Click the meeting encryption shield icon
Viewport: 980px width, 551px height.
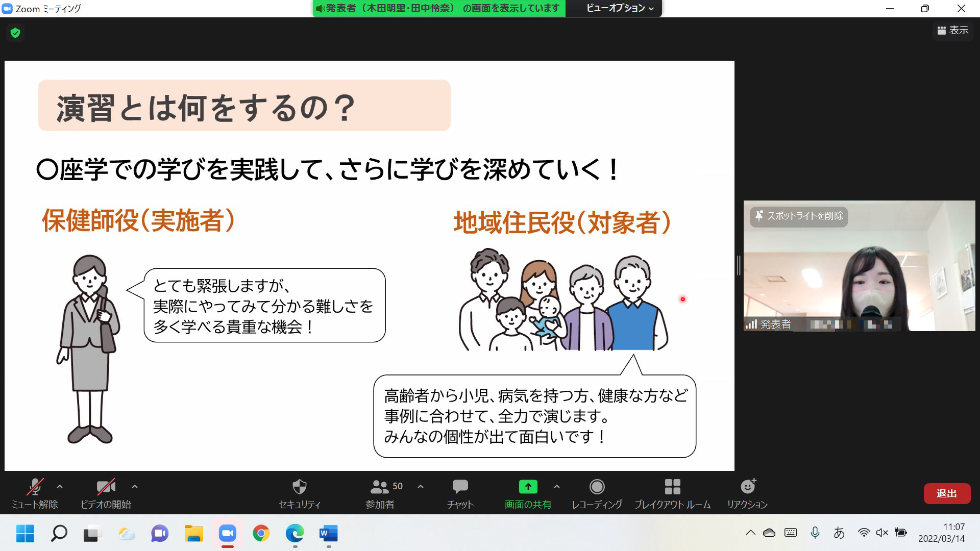point(16,32)
